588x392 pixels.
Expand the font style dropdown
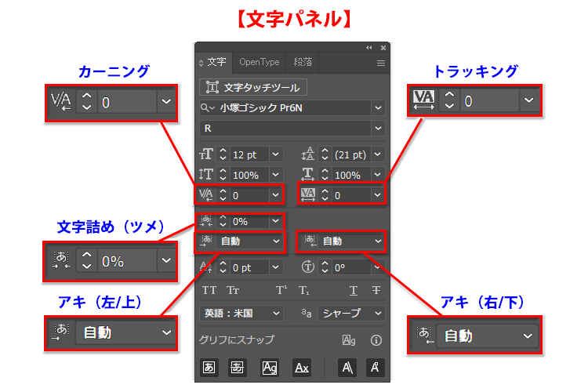(378, 129)
